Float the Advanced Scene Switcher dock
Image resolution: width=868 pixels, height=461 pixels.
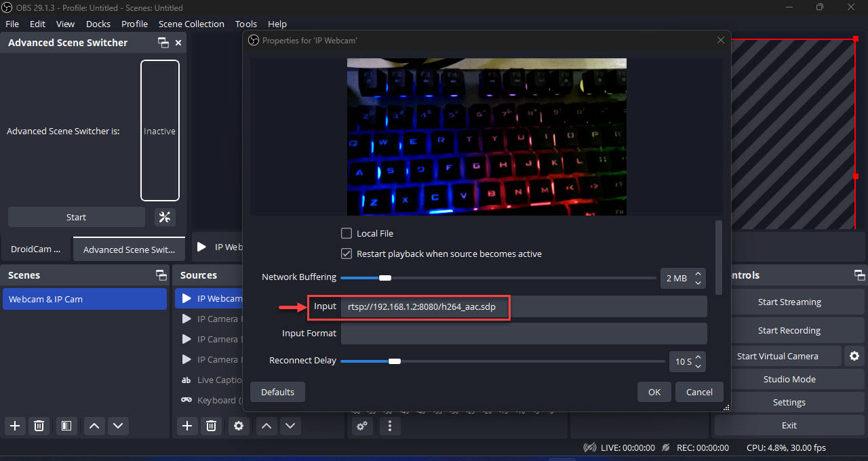pyautogui.click(x=163, y=43)
